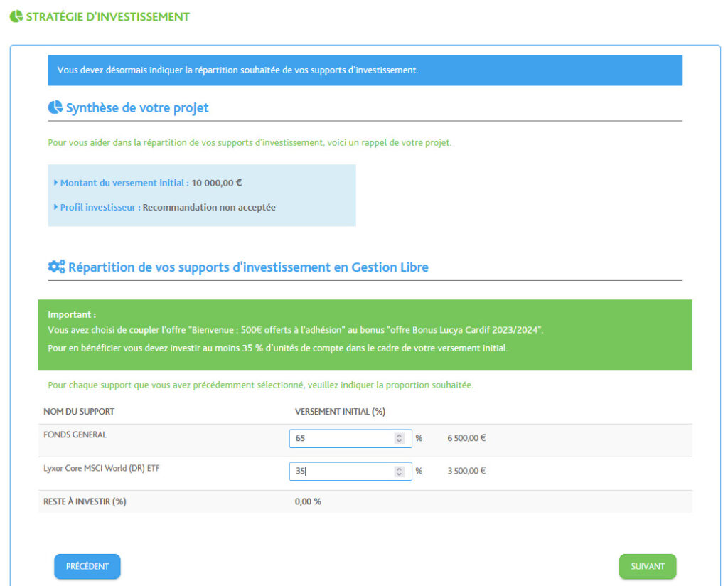Select the 'Montant du versement initial' label
The height and width of the screenshot is (586, 728).
tap(124, 183)
